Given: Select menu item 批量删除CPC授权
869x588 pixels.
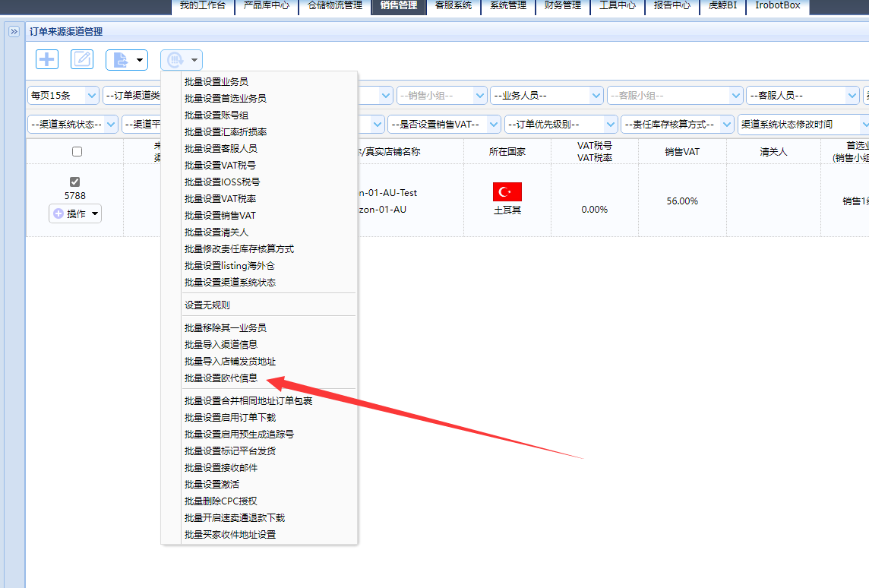Looking at the screenshot, I should pos(220,501).
